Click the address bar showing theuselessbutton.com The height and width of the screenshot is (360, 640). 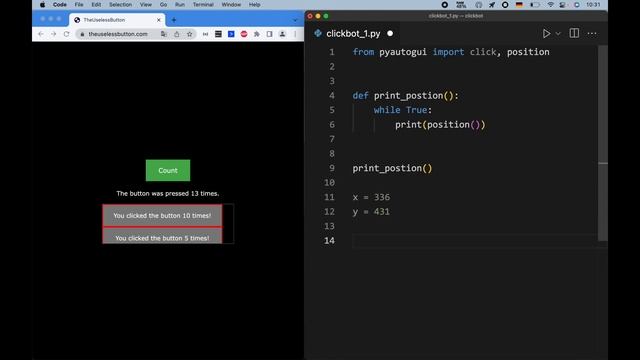click(118, 34)
